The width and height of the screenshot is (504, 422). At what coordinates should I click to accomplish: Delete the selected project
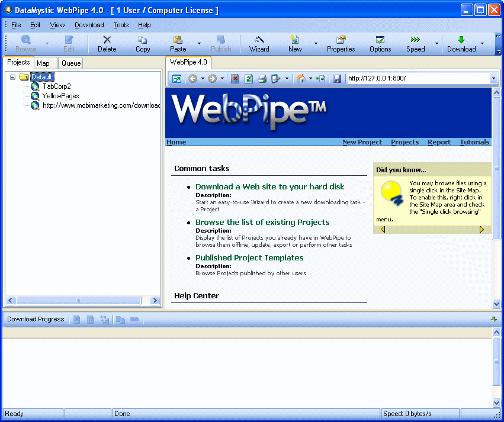point(107,43)
